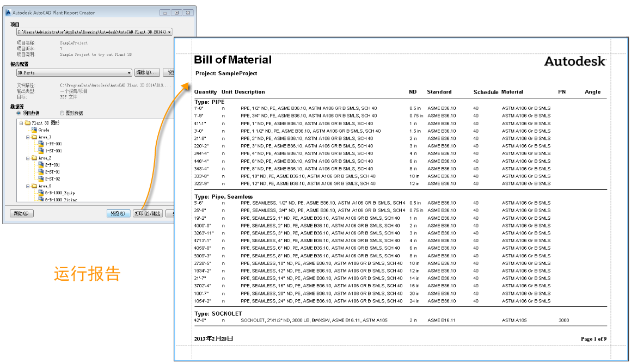Screen dimensions: 631x364
Task: Select the 2-ST-01 drawing icon
Action: click(41, 172)
